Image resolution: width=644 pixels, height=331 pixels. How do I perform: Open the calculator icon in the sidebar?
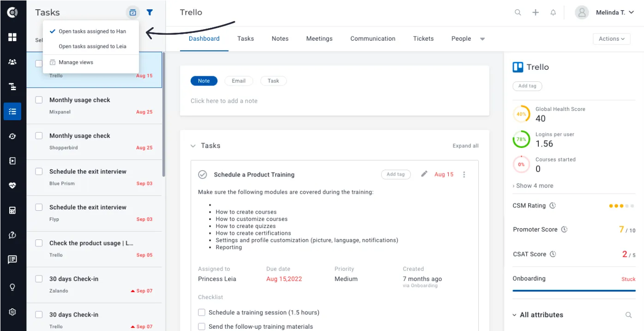[x=12, y=210]
